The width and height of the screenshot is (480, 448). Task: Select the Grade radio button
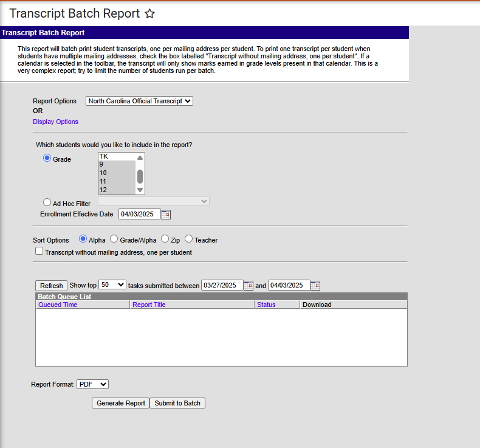tap(47, 158)
